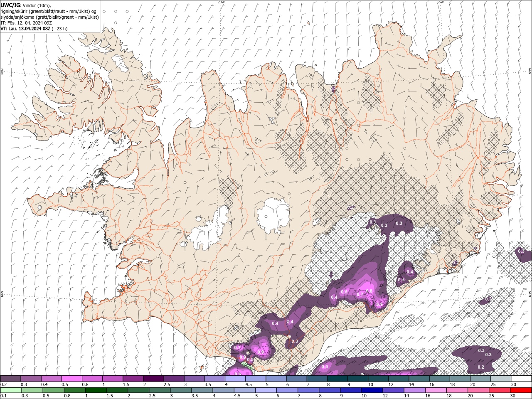Screen dimensions: 532x399
Task: Click the red-pink 25 rain legend swatch
Action: [500, 390]
